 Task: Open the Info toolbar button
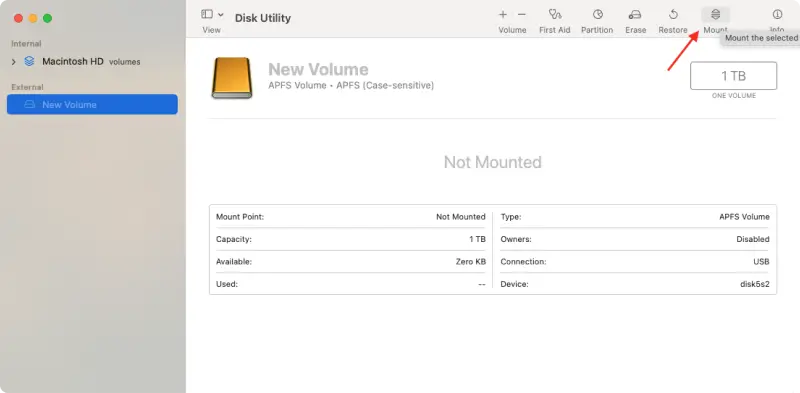(777, 14)
